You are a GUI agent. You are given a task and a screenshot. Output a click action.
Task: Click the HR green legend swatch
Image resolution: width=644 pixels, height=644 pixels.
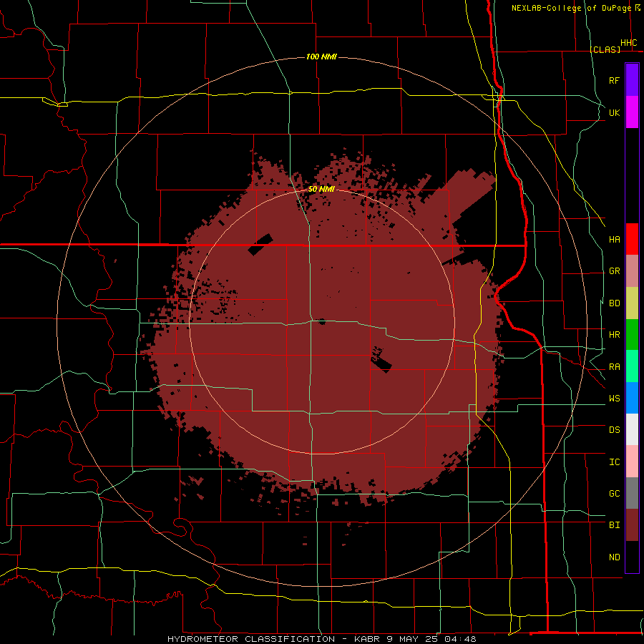tap(632, 335)
